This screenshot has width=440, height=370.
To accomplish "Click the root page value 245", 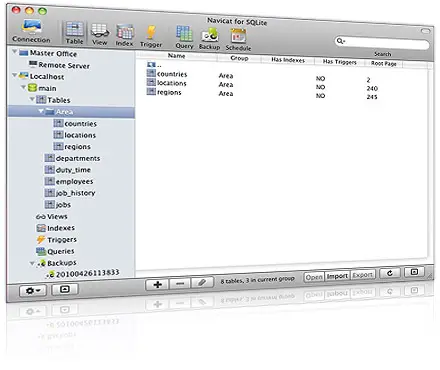I will click(372, 97).
